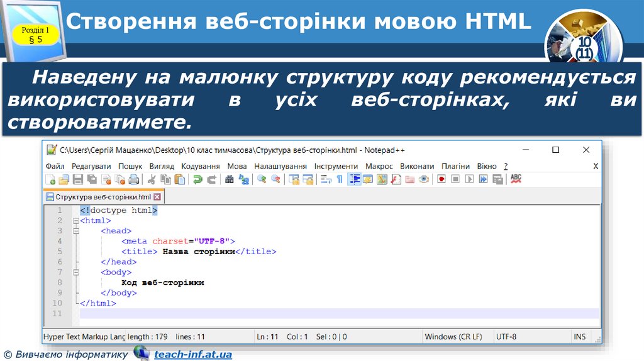Zoom in with the magnifier plus icon
This screenshot has width=644, height=361.
pos(262,179)
